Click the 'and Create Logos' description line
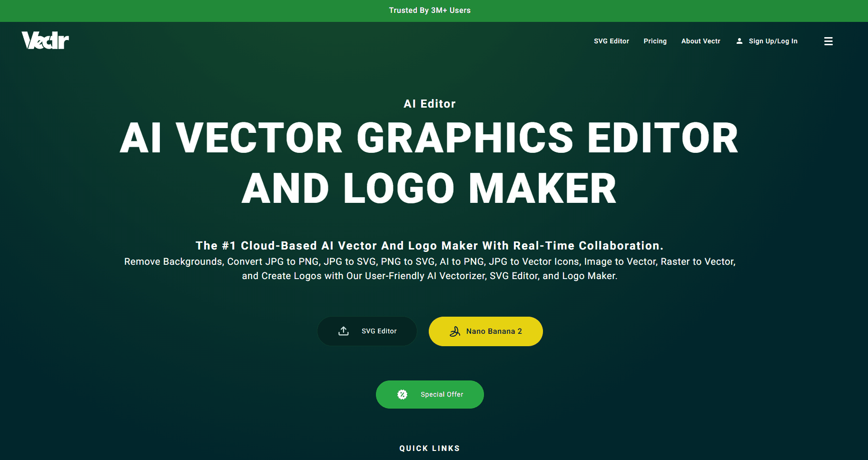The height and width of the screenshot is (460, 868). [x=430, y=276]
